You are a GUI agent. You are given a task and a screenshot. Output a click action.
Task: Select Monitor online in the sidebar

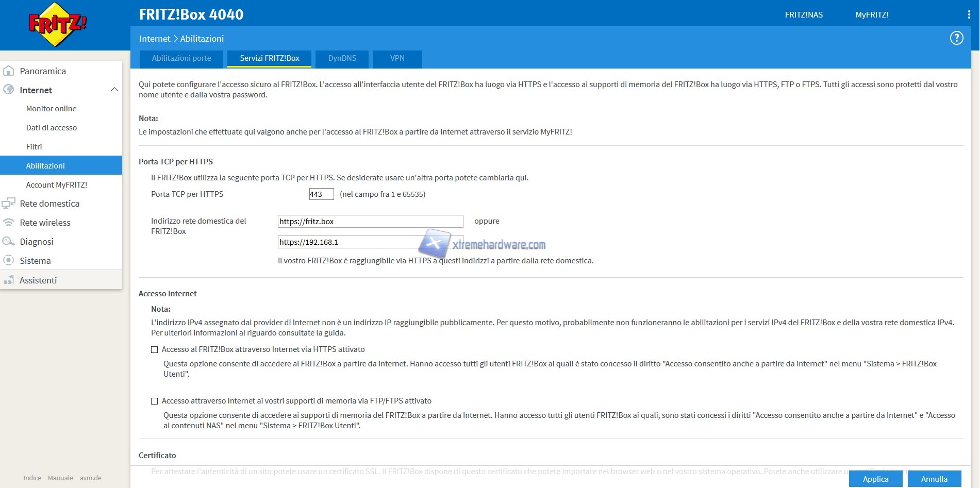pyautogui.click(x=51, y=109)
